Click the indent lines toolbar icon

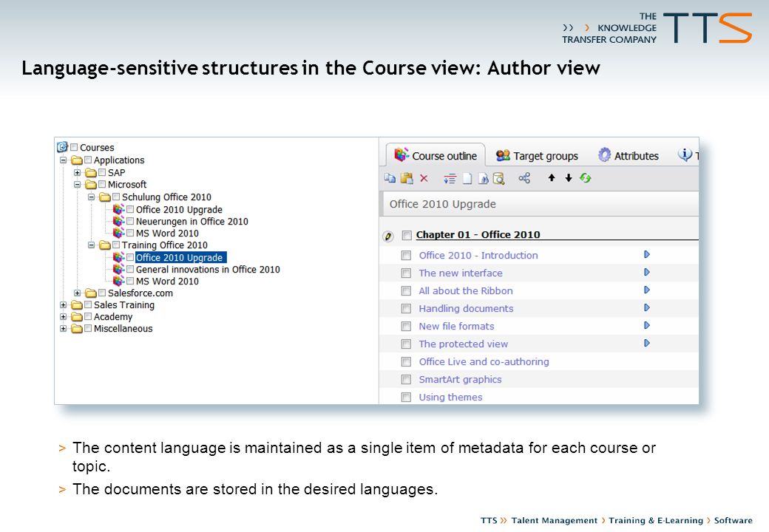click(x=450, y=179)
